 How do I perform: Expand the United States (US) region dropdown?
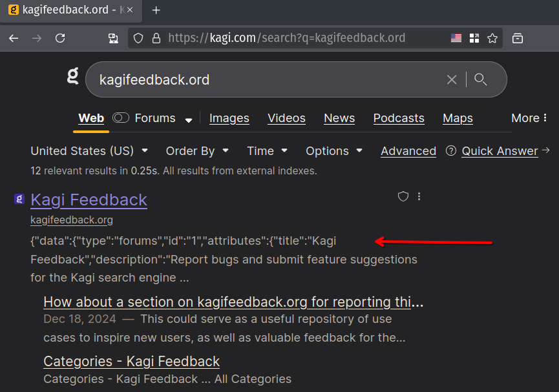point(89,150)
